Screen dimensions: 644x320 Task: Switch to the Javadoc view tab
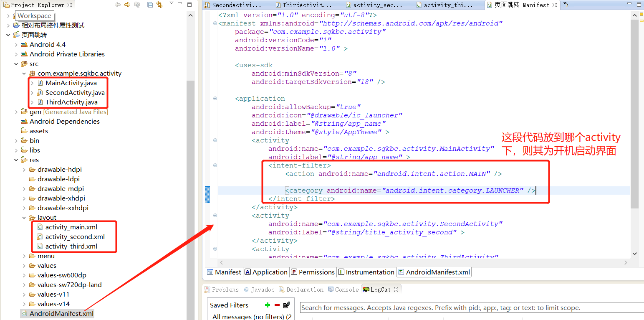pyautogui.click(x=259, y=289)
